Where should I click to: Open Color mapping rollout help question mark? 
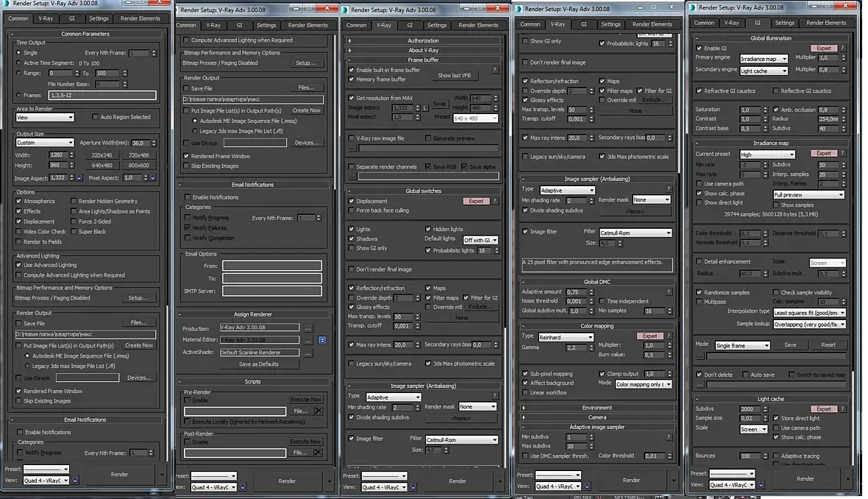(668, 336)
